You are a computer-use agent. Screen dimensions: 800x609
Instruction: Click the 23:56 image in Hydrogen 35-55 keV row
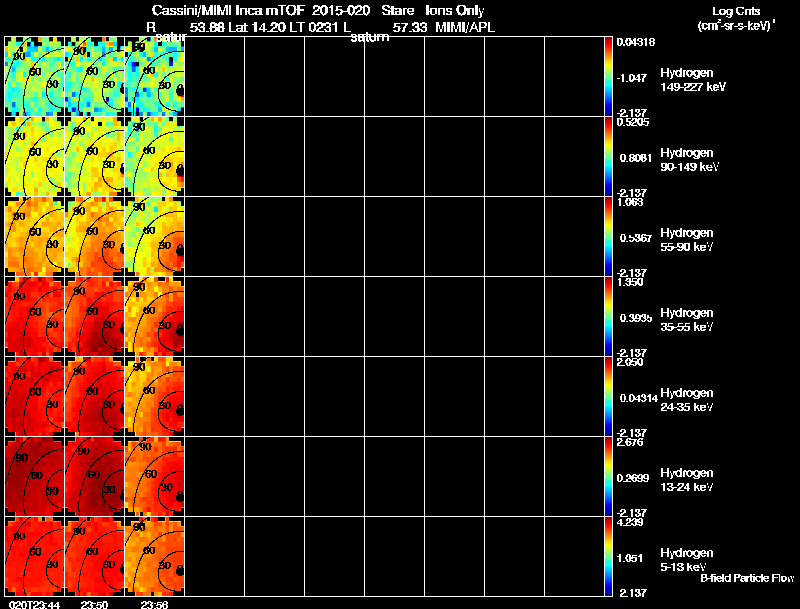coord(155,316)
